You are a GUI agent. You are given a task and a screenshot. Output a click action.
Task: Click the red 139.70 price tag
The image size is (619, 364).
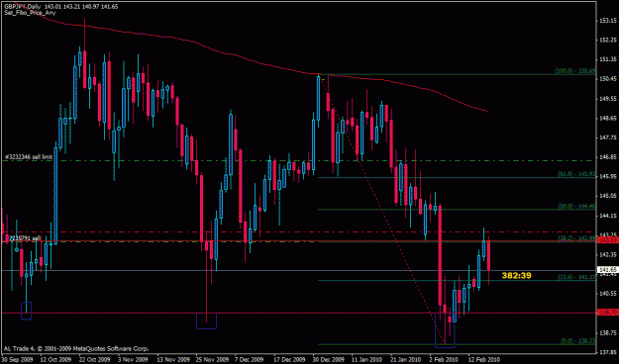click(608, 313)
